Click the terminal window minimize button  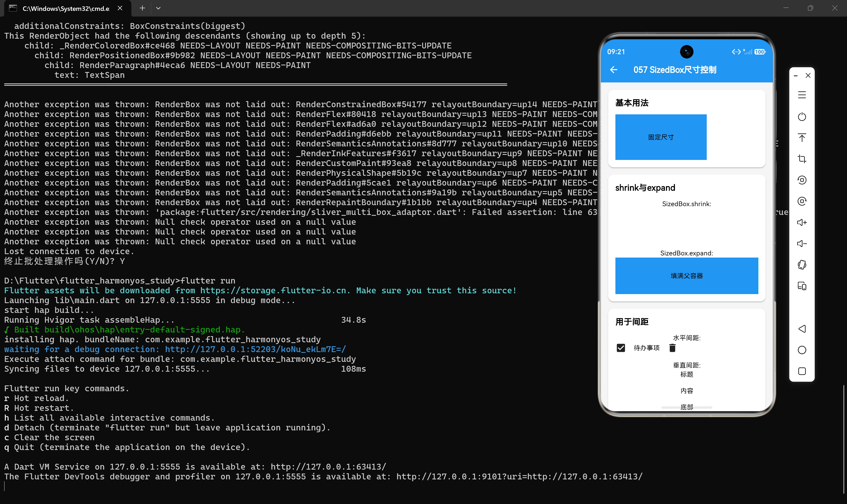786,8
